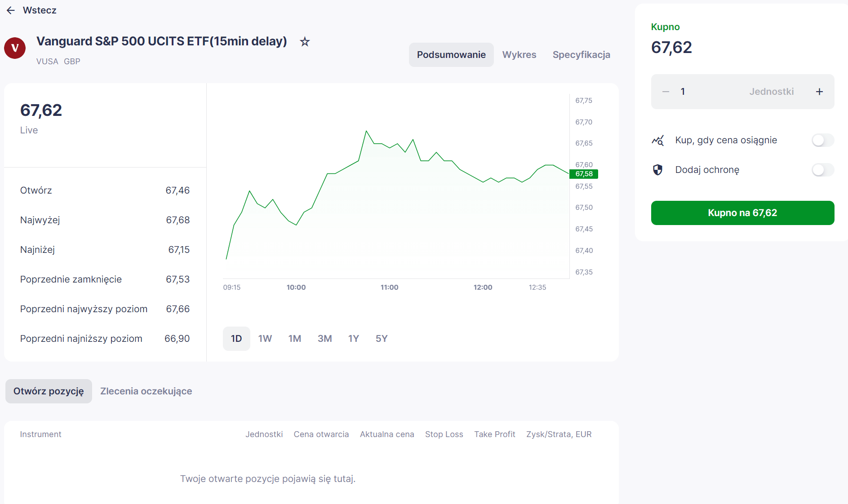Select the 1W chart range
848x504 pixels.
265,339
